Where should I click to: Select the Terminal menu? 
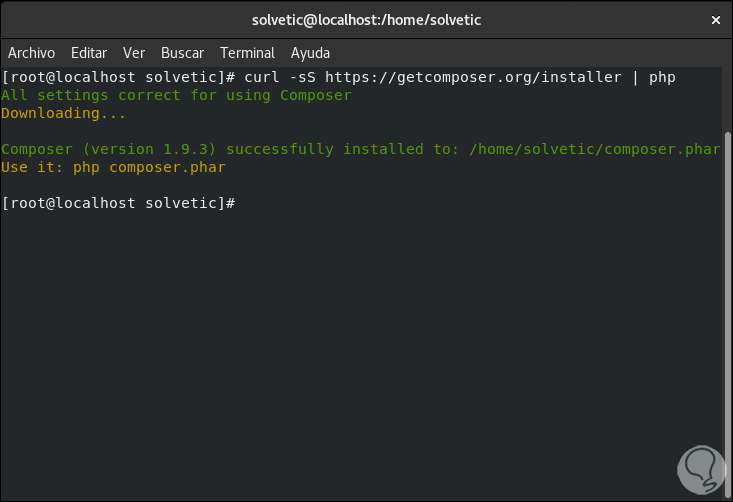(247, 53)
